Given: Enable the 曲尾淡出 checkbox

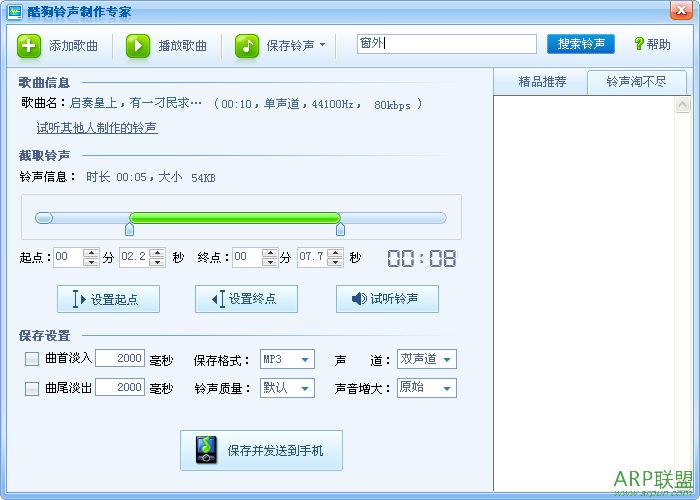Looking at the screenshot, I should (32, 388).
